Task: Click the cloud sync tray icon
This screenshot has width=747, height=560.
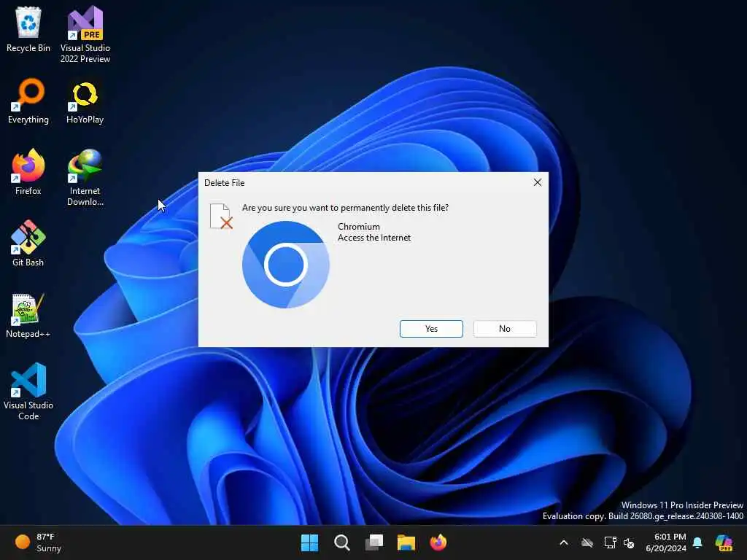Action: pyautogui.click(x=587, y=542)
